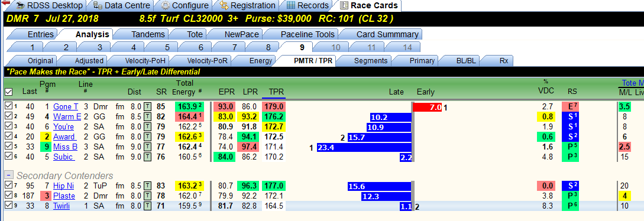Select the Tandems sub-tab
The width and height of the screenshot is (644, 221).
pos(148,34)
